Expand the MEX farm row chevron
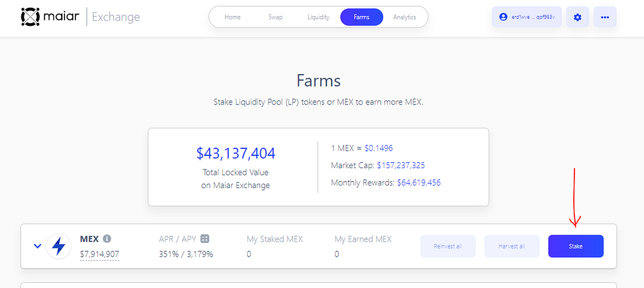 point(37,246)
